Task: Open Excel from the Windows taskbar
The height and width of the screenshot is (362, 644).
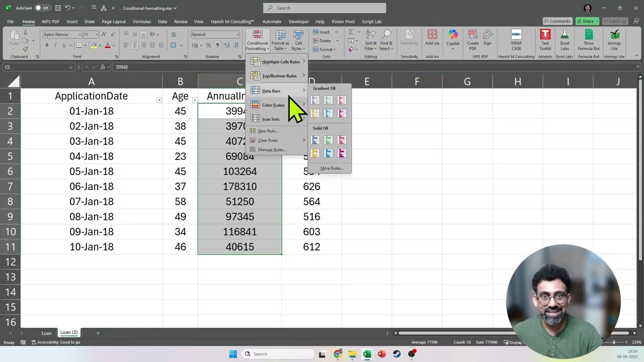Action: click(367, 354)
